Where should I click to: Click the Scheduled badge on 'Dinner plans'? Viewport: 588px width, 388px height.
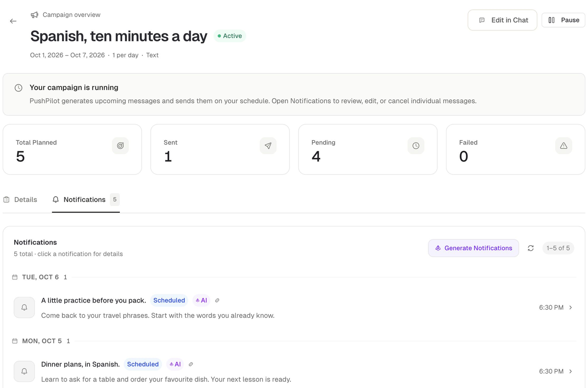click(143, 364)
